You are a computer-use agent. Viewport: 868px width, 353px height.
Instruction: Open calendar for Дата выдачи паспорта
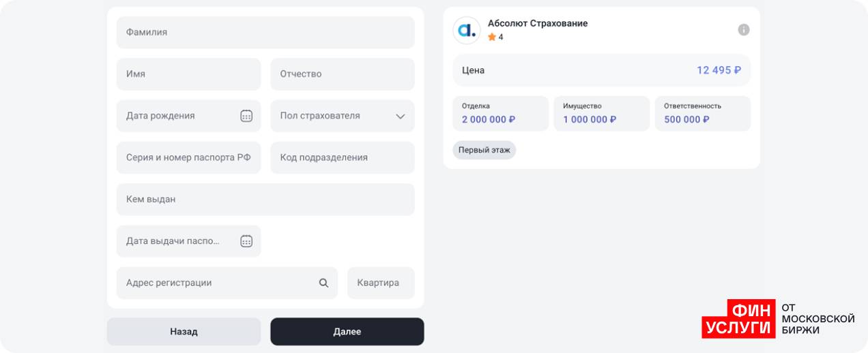(246, 241)
